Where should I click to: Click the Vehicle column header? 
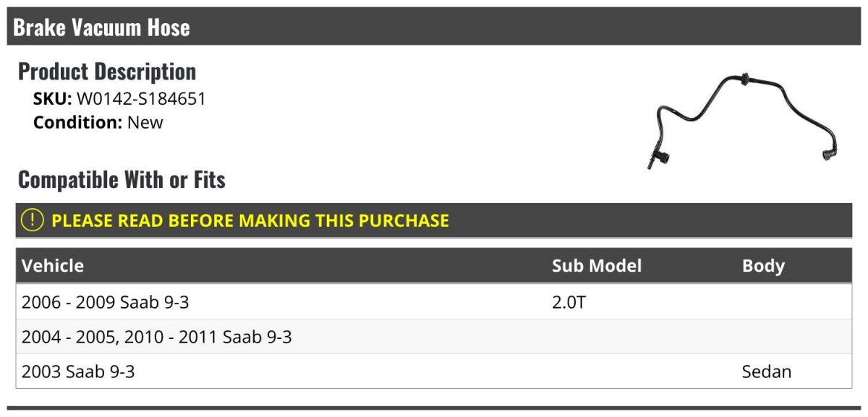click(x=53, y=265)
